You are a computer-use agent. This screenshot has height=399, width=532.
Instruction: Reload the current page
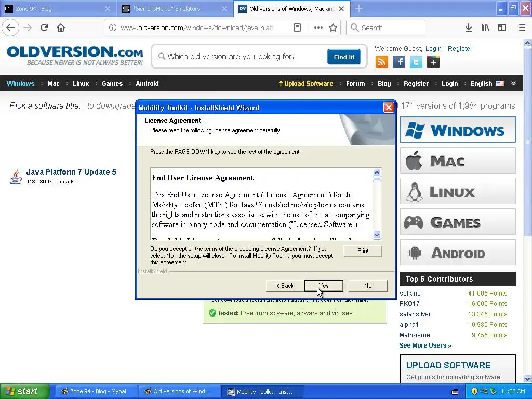(44, 28)
